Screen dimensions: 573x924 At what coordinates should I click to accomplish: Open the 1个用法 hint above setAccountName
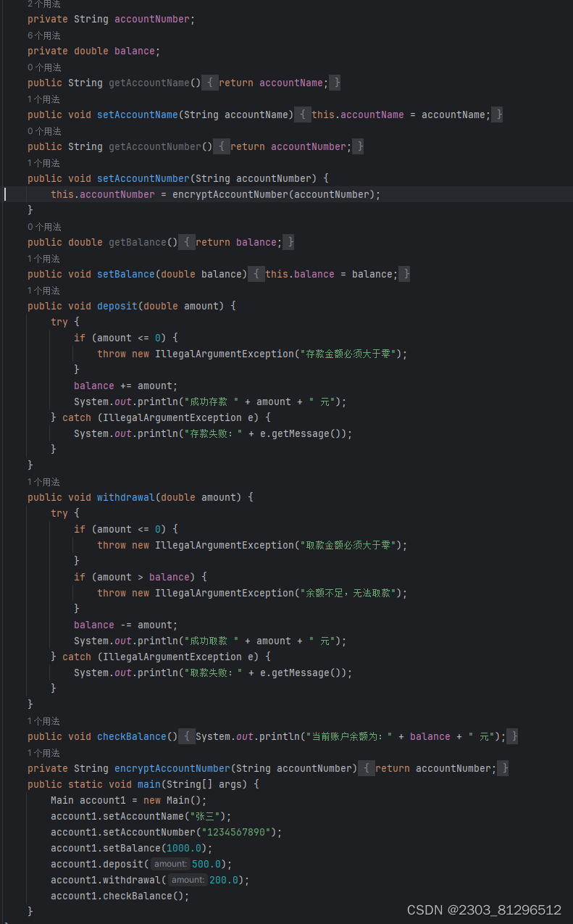click(x=44, y=99)
